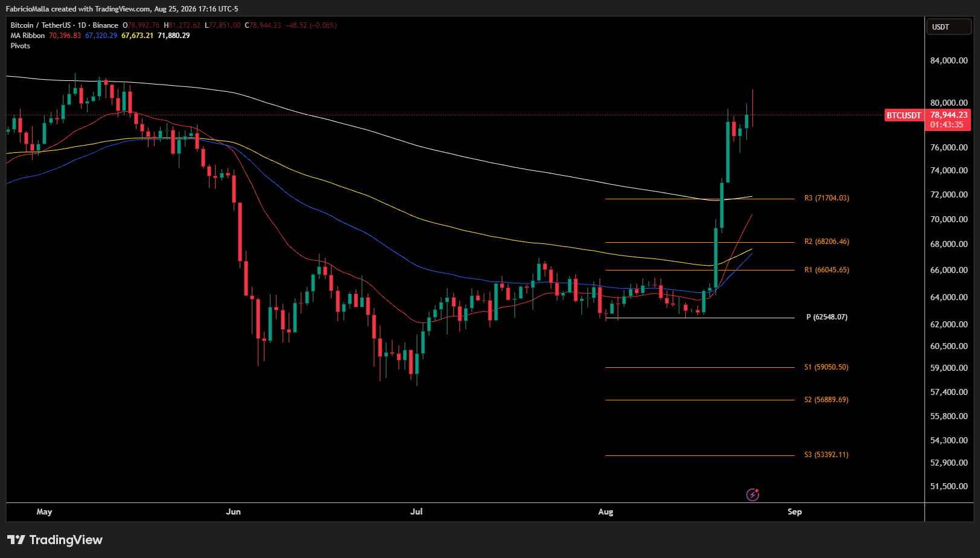Click the low price value 77,851.00
This screenshot has height=558, width=980.
click(225, 25)
